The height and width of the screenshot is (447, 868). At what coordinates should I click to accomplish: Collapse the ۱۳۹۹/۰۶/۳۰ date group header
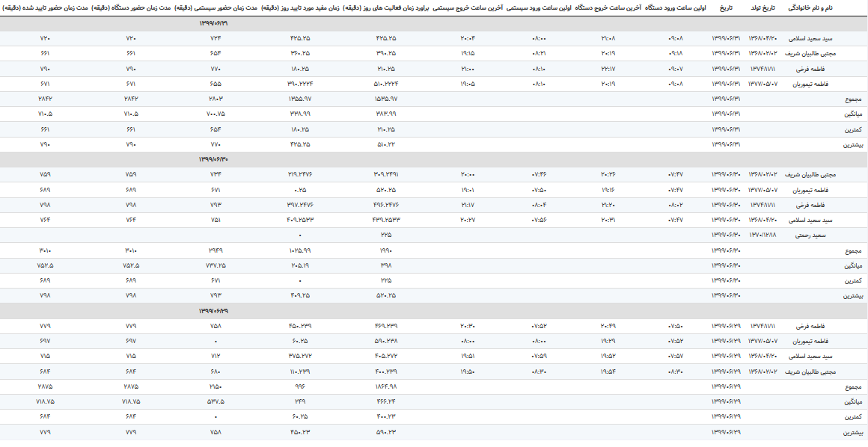click(212, 159)
